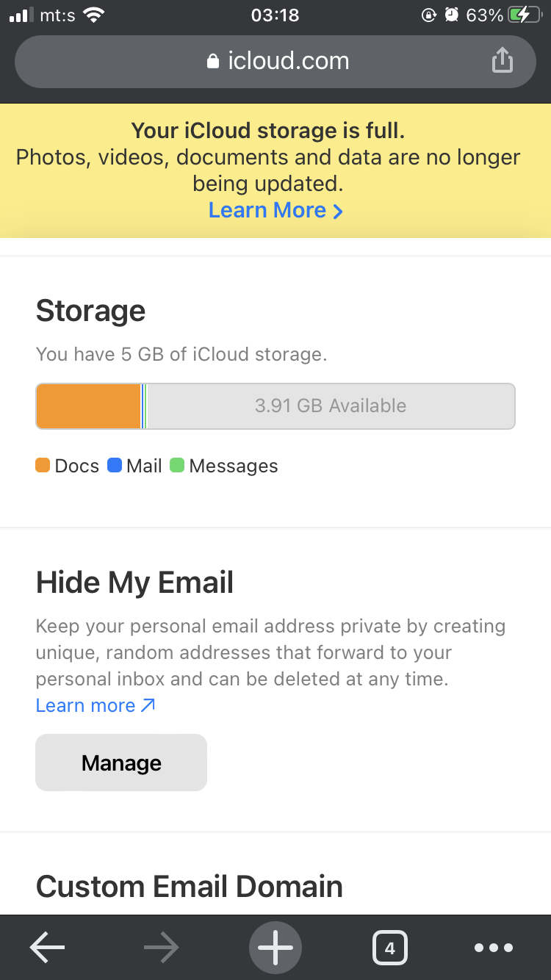Select the green Messages legend swatch
Viewport: 551px width, 980px height.
pyautogui.click(x=179, y=465)
